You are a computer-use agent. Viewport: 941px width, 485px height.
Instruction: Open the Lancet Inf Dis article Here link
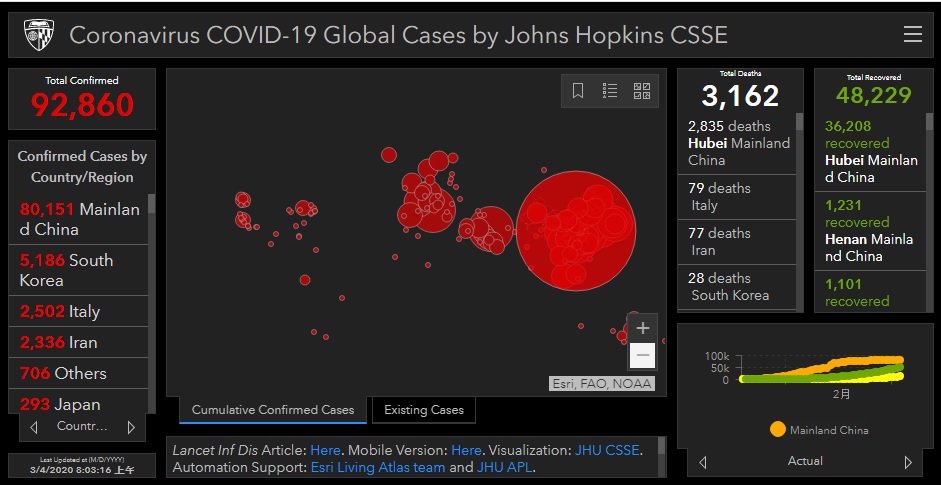tap(325, 450)
